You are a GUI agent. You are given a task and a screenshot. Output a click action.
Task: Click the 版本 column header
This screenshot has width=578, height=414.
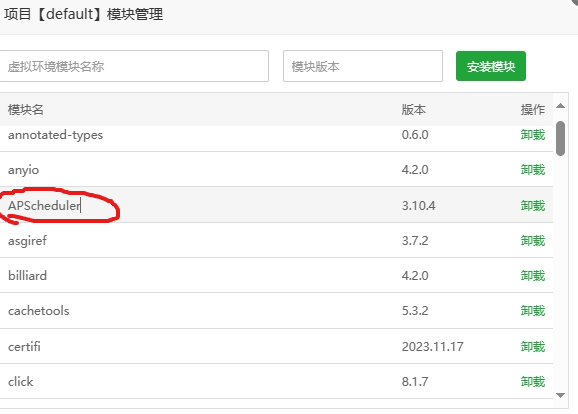pos(414,109)
